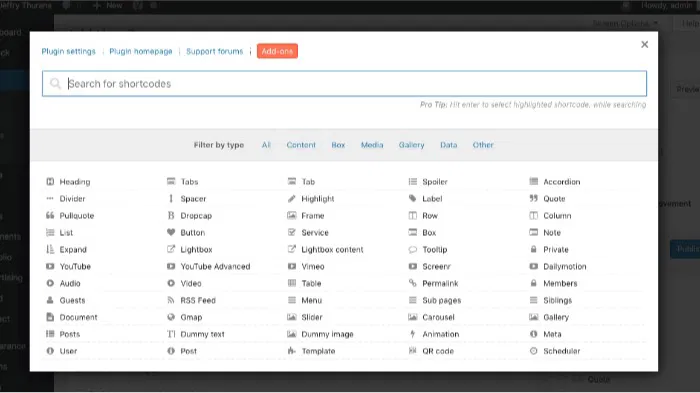Image resolution: width=700 pixels, height=393 pixels.
Task: Pick the Service checkbox icon
Action: [x=292, y=232]
